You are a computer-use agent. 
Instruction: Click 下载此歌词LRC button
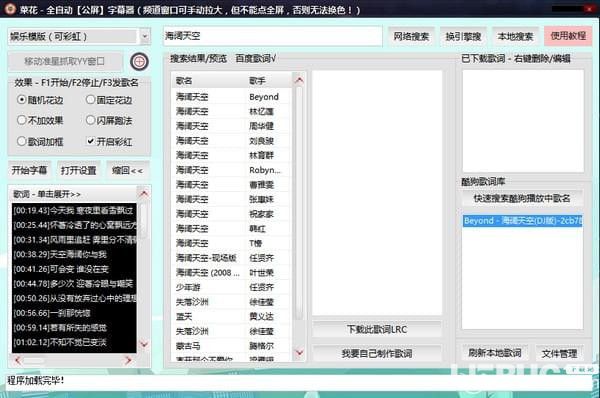tap(377, 329)
